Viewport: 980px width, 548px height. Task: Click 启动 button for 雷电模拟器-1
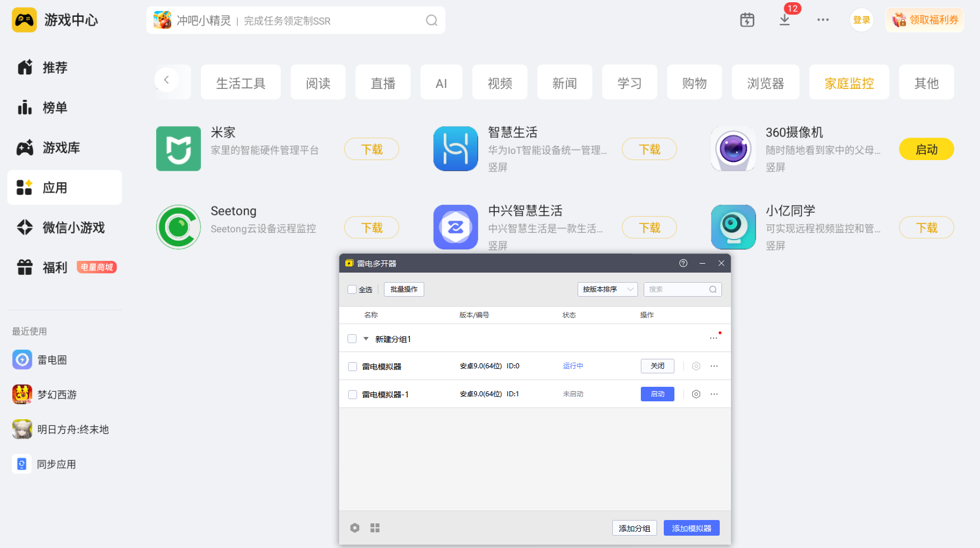coord(658,394)
